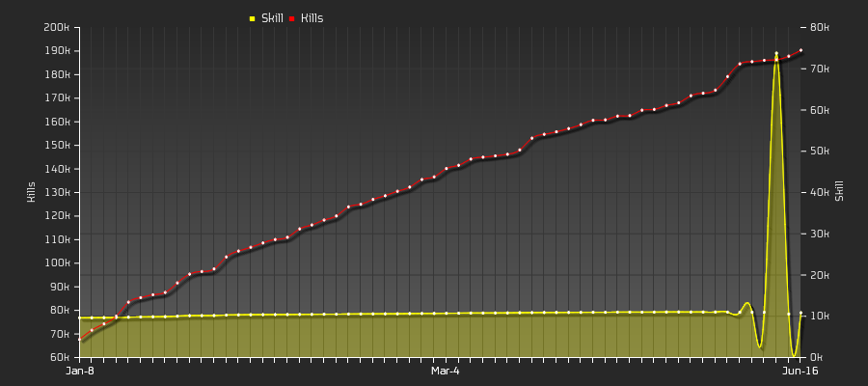Click the 100k label on the Kills axis

[56, 263]
